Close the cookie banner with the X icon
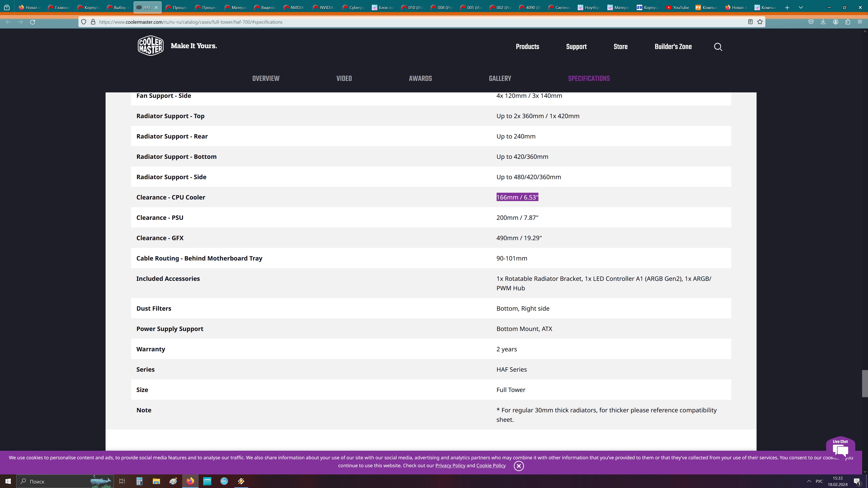Viewport: 868px width, 488px height. (x=519, y=466)
